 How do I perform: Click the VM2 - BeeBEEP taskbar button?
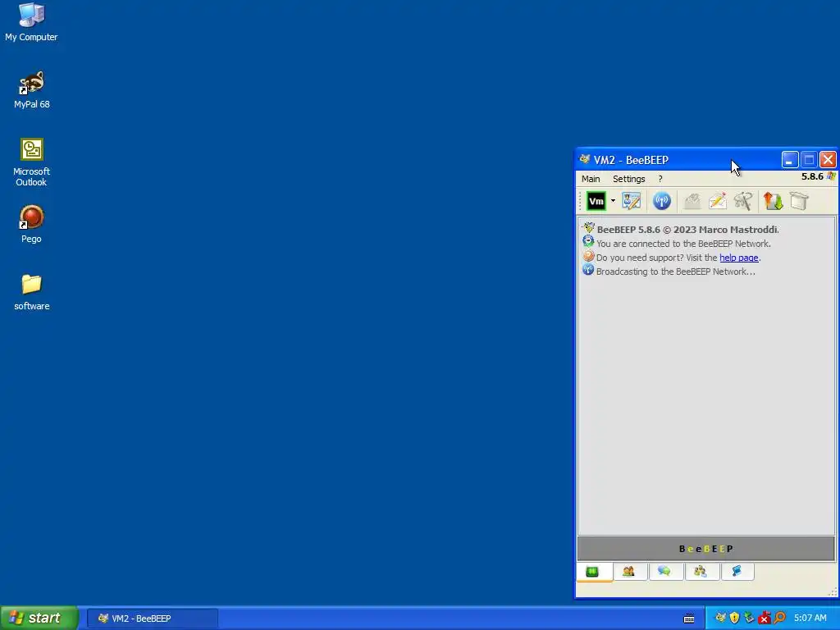pos(152,619)
